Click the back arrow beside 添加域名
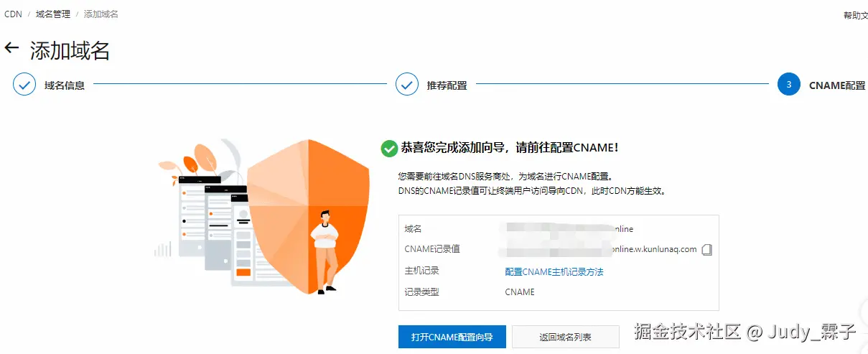Image resolution: width=868 pixels, height=354 pixels. [x=11, y=48]
